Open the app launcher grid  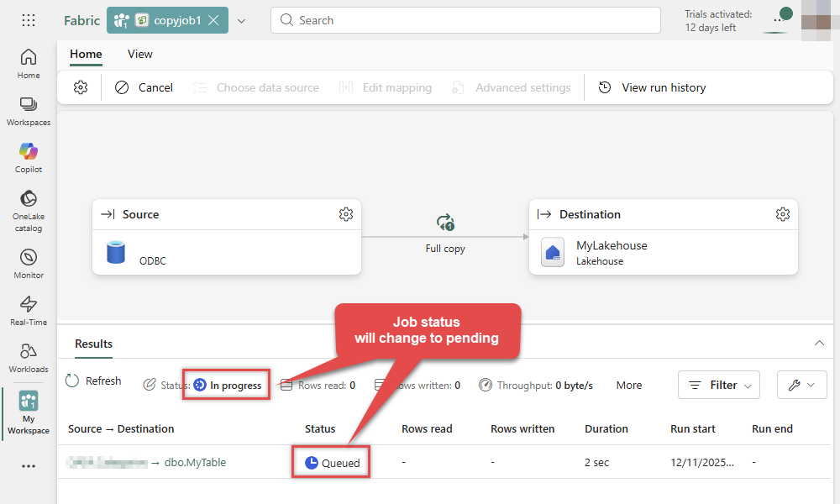(28, 19)
